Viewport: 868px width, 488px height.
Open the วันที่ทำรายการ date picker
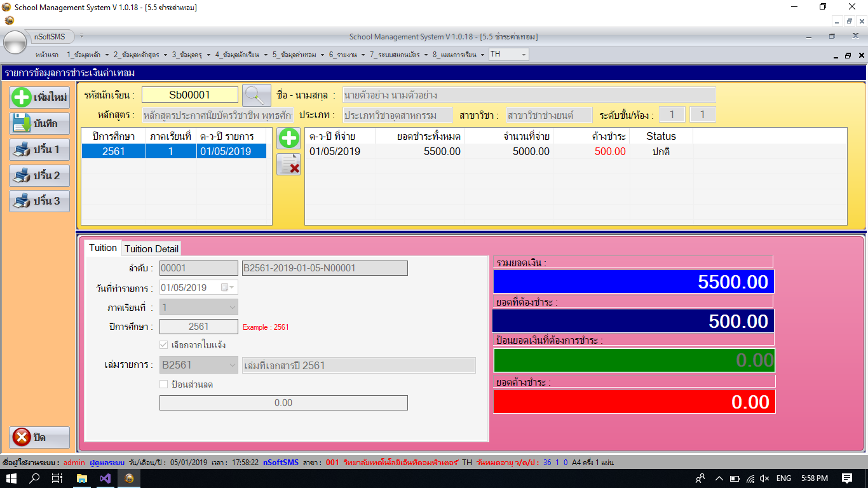coord(227,288)
